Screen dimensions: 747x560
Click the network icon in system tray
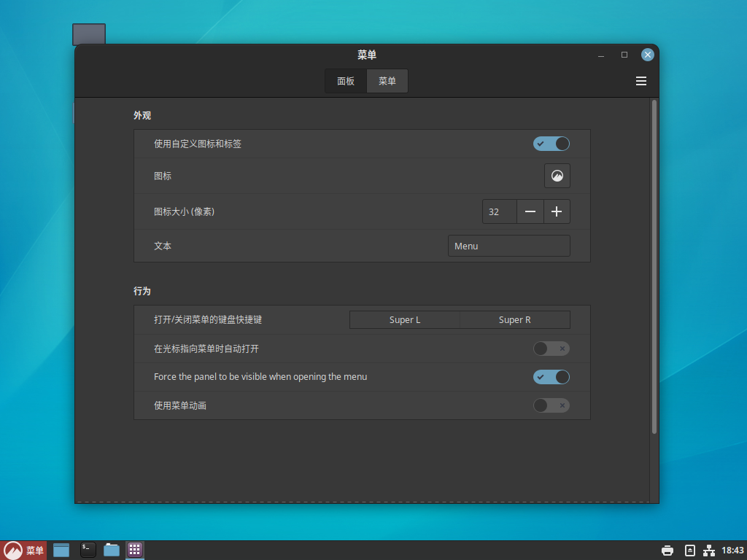pos(709,551)
